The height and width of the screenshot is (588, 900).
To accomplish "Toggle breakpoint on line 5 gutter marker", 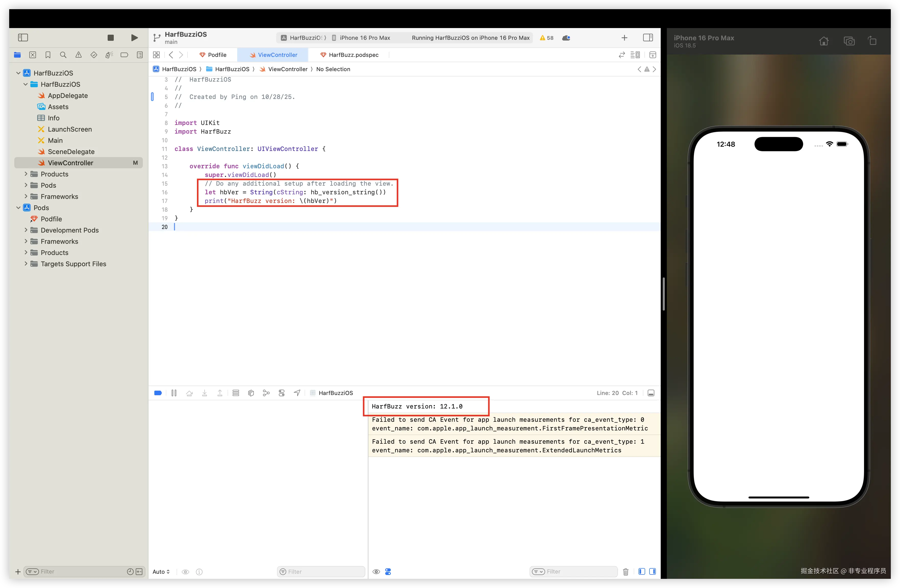I will 153,97.
